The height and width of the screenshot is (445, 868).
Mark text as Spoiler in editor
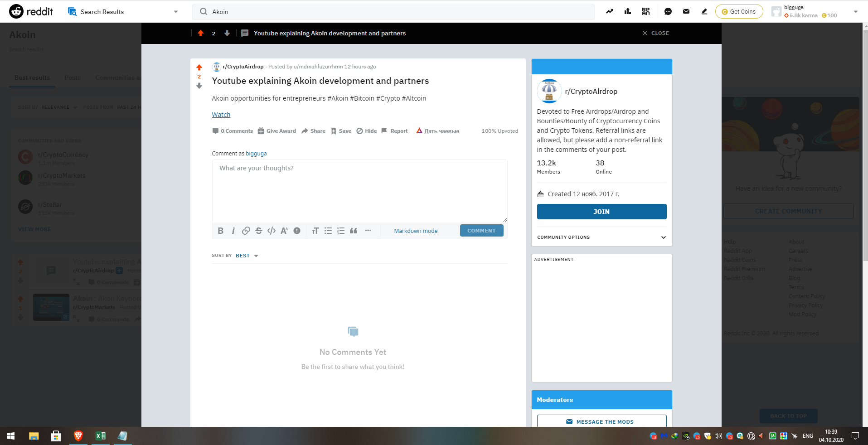click(x=297, y=231)
